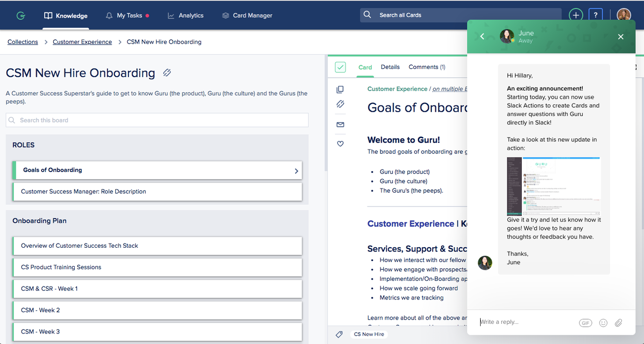Open the Card Manager tab
Screen dimensions: 644x344
coord(247,15)
